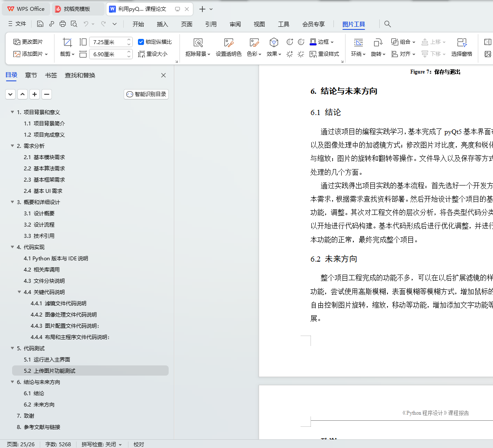Open the Align (对齐) dropdown

coord(403,54)
